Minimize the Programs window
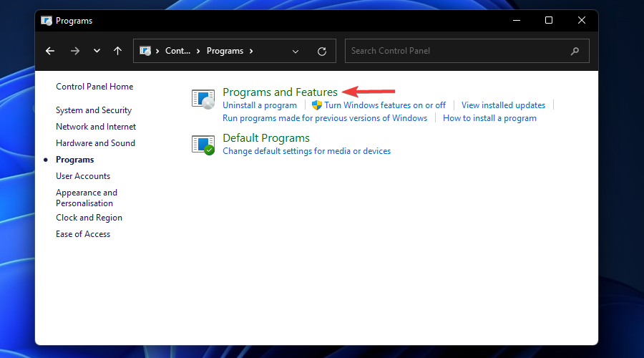This screenshot has height=358, width=644. [517, 20]
